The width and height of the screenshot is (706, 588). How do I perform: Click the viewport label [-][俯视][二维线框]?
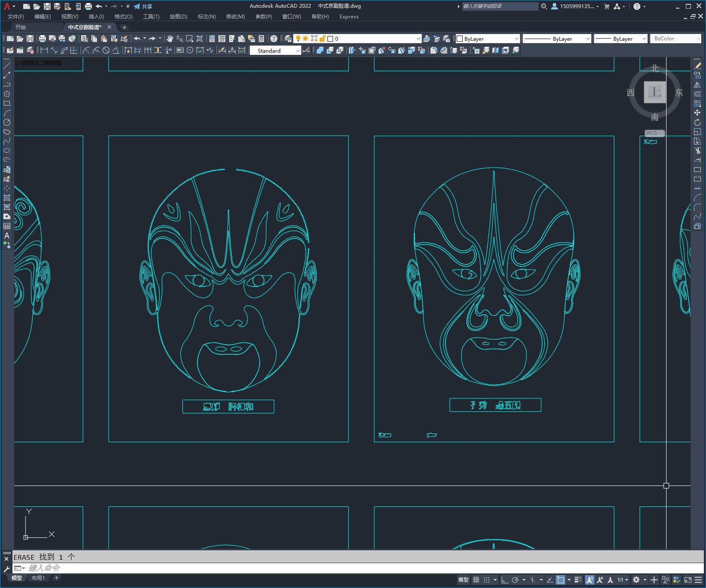38,63
